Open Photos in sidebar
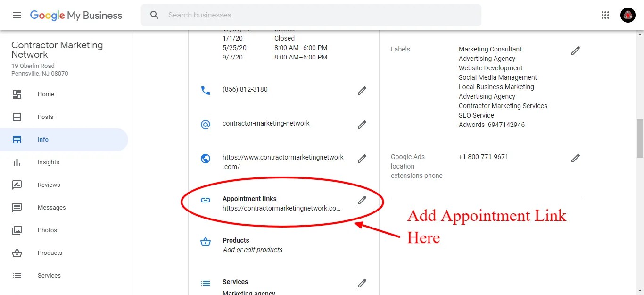Screen dimensions: 644x295 (64, 230)
